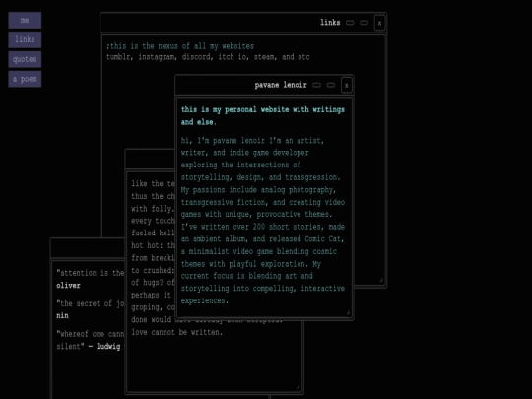This screenshot has height=399, width=532.
Task: Click "love cannot be written." in poem window
Action: pyautogui.click(x=176, y=332)
